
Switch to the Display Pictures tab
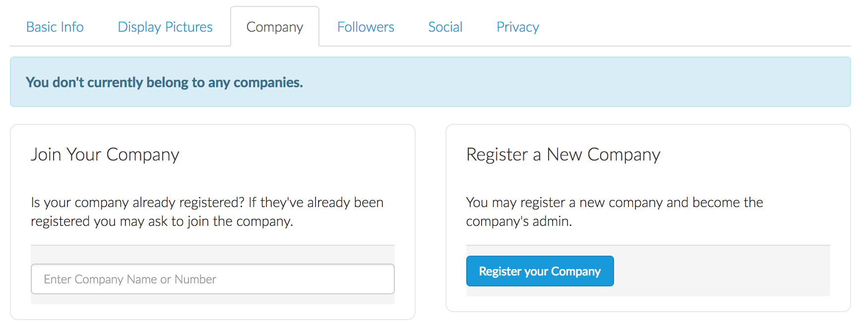coord(165,27)
